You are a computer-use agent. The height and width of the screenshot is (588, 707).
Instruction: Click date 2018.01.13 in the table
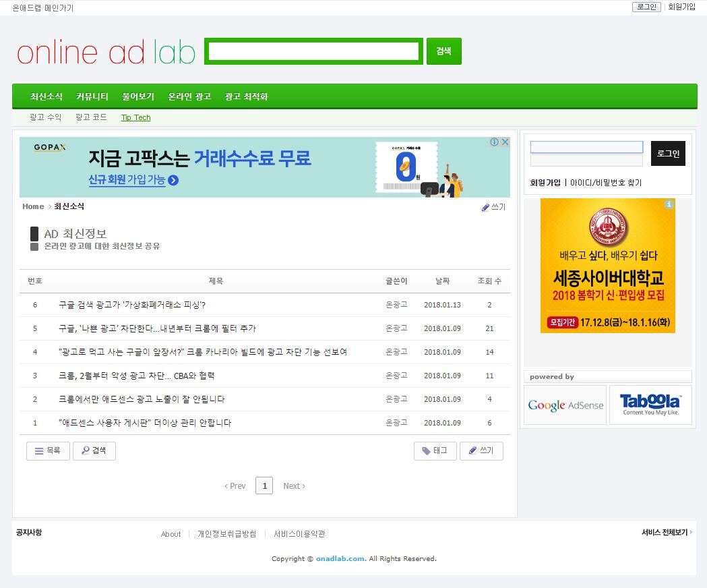[442, 305]
